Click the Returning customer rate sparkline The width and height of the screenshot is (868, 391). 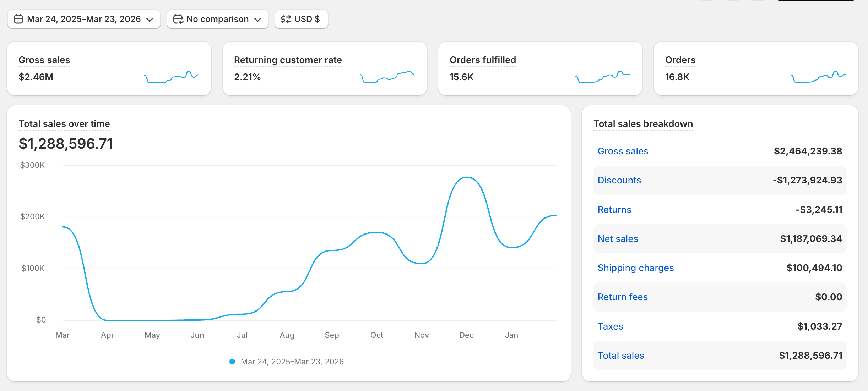tap(387, 77)
